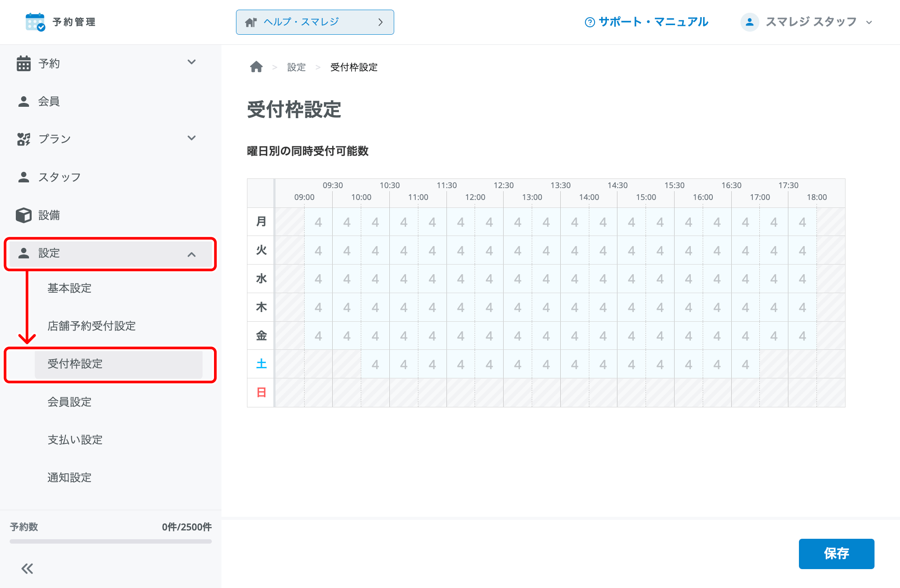Collapse the 設定 menu chevron
This screenshot has height=588, width=900.
[192, 254]
